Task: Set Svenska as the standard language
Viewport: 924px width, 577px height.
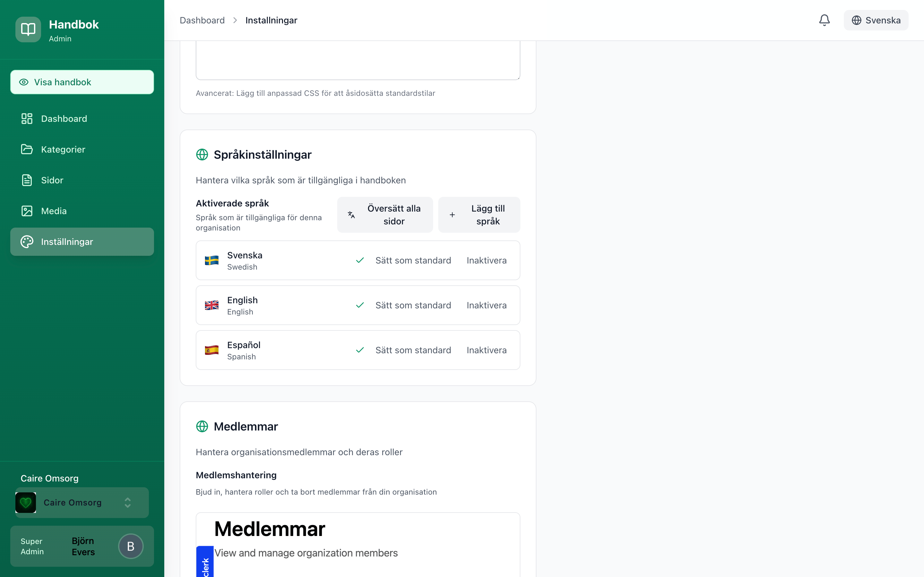Action: (x=414, y=260)
